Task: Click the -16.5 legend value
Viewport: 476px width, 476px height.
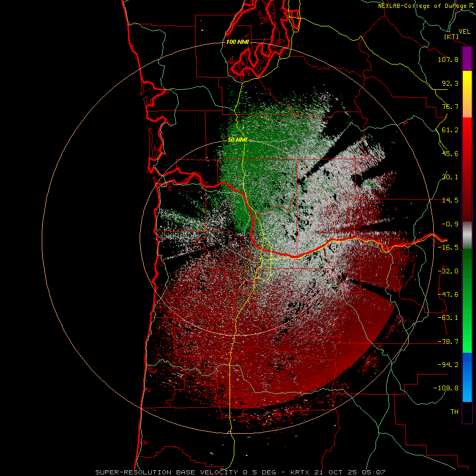Action: point(448,248)
